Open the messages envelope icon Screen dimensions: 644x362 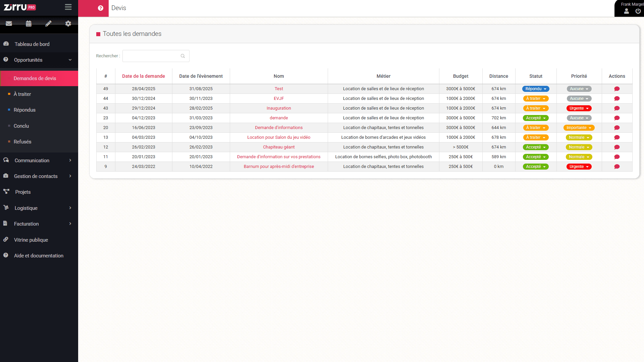(x=9, y=23)
